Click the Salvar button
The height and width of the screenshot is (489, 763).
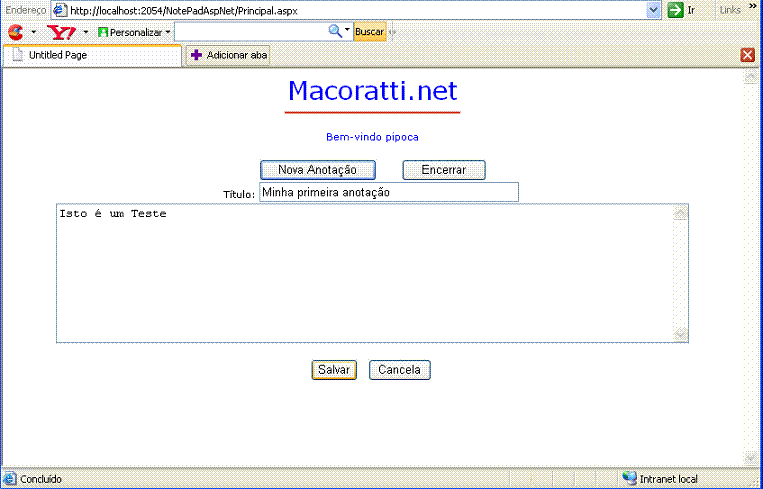coord(334,370)
